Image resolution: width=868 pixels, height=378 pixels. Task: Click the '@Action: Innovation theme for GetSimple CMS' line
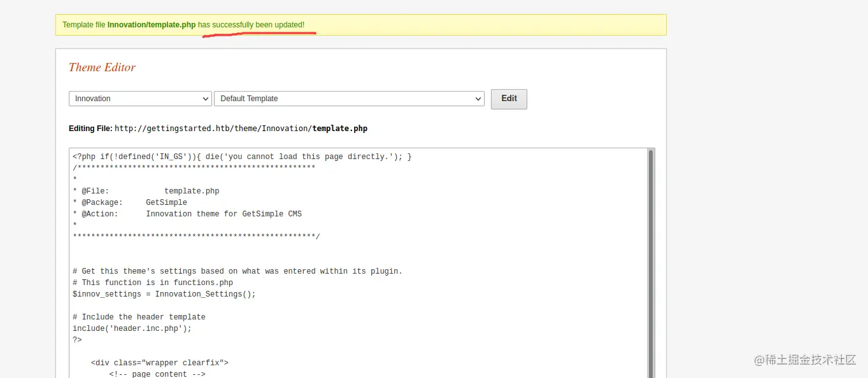pyautogui.click(x=187, y=214)
